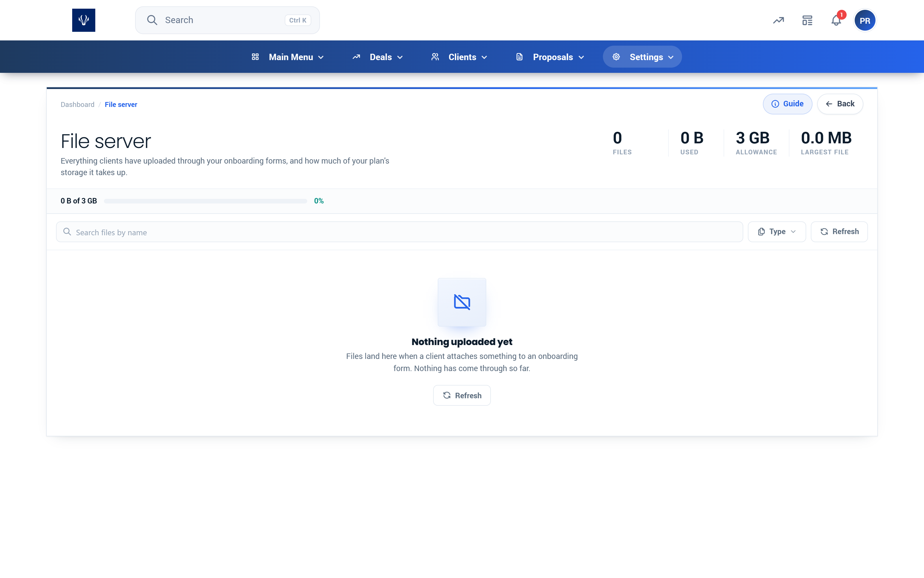Viewport: 924px width, 578px height.
Task: Click the company logo in the header
Action: (x=84, y=20)
